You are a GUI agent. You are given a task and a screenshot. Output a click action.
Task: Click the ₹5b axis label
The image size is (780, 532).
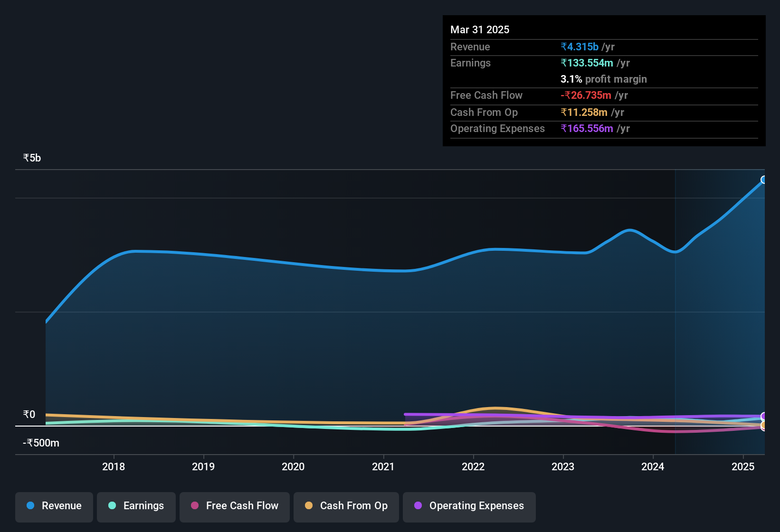coord(31,157)
